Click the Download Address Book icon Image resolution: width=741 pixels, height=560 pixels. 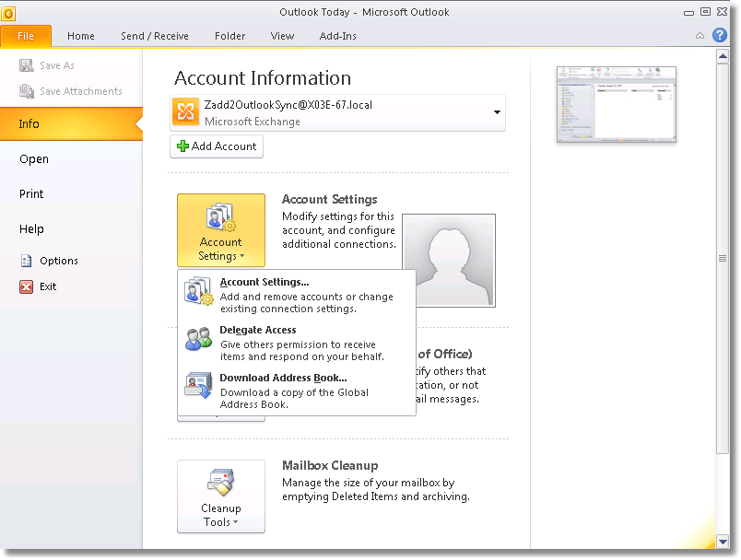[x=198, y=387]
